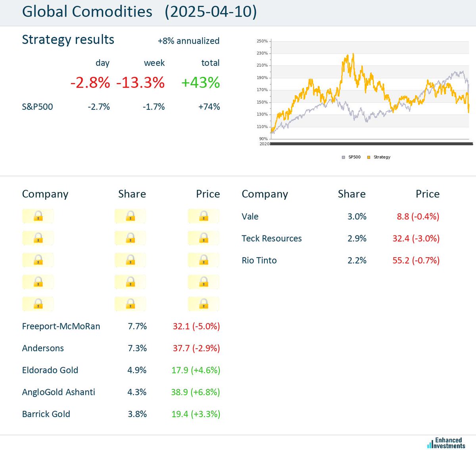This screenshot has width=476, height=450.
Task: Click the third locked row's Price lock icon
Action: (204, 260)
